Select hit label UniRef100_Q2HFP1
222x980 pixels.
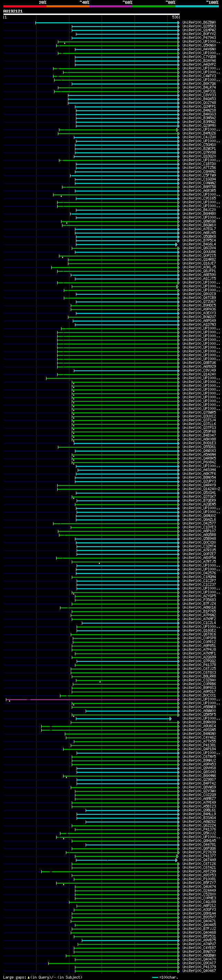coord(199,106)
